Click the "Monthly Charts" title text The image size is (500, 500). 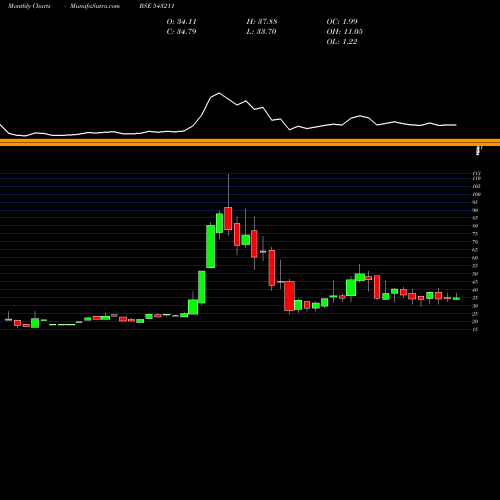coord(29,6)
